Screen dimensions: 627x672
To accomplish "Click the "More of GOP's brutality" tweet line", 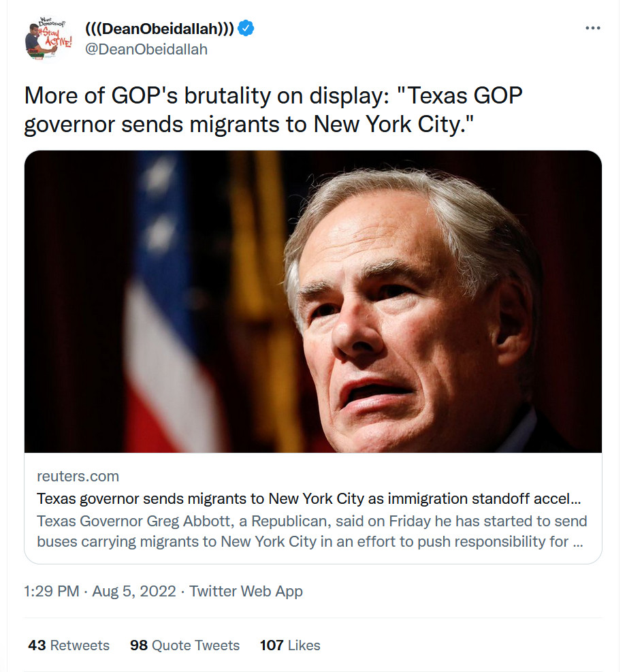I will coord(273,95).
